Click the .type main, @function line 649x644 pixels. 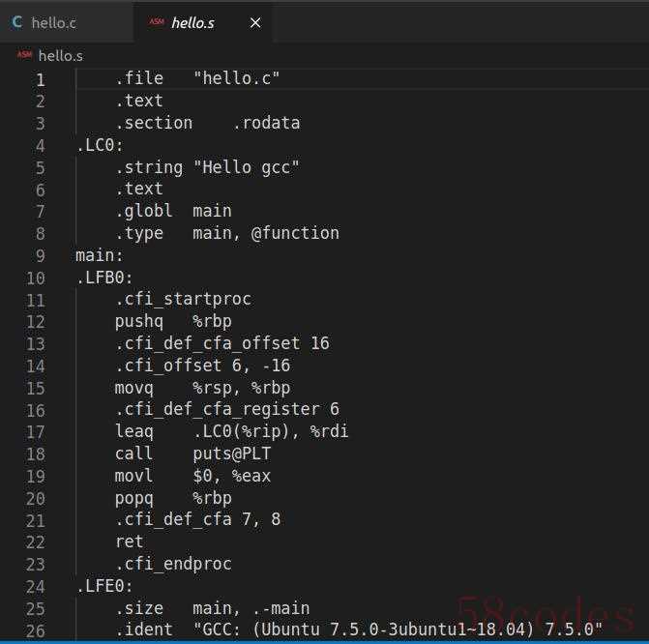[x=227, y=233]
